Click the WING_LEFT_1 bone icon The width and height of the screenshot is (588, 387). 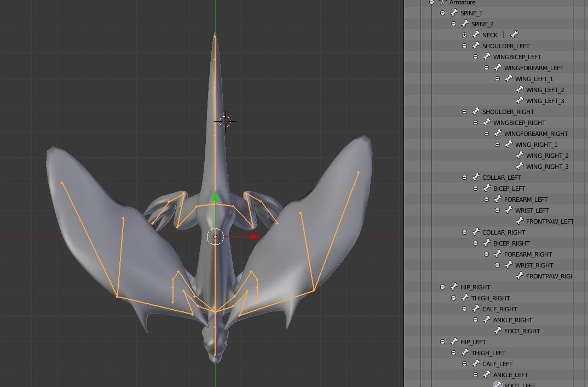[509, 78]
